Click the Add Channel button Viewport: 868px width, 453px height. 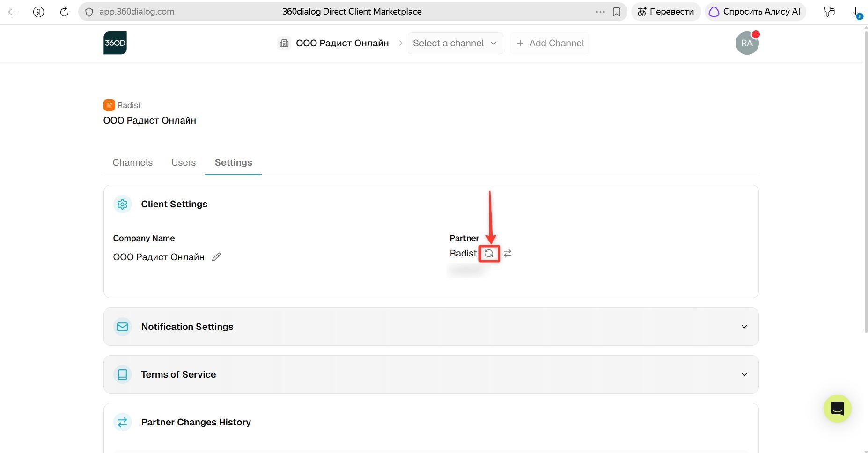550,43
